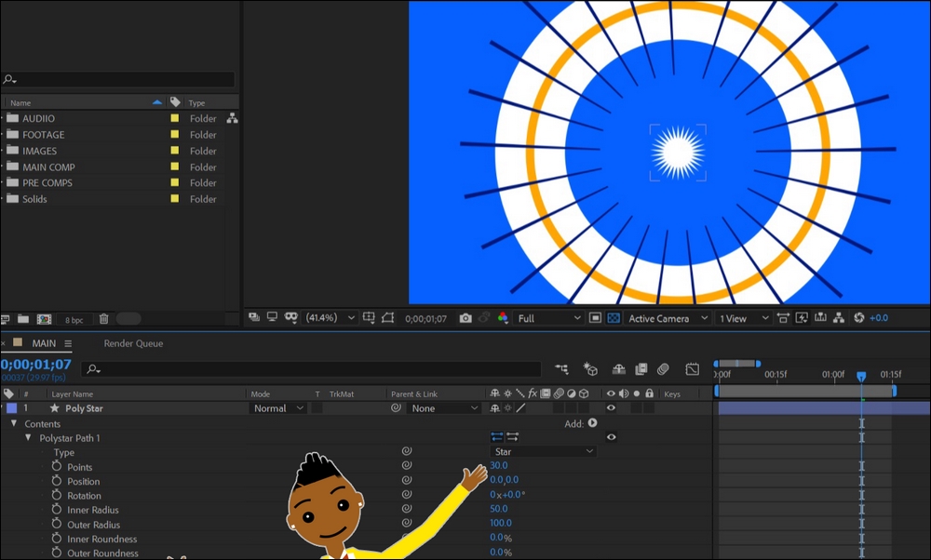Click the Parent pick whip of Poly Star
Screen dimensions: 931x560
(396, 408)
